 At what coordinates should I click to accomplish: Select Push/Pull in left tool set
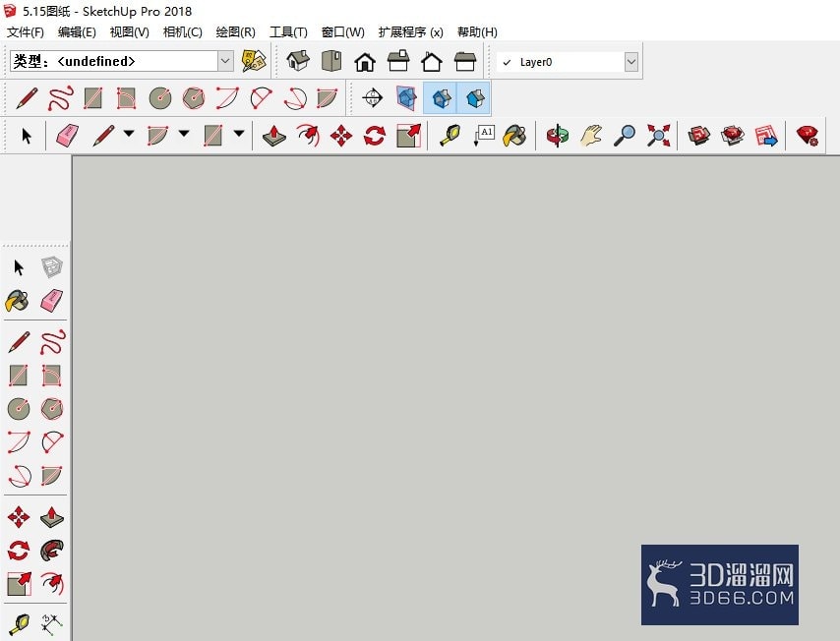pos(52,517)
